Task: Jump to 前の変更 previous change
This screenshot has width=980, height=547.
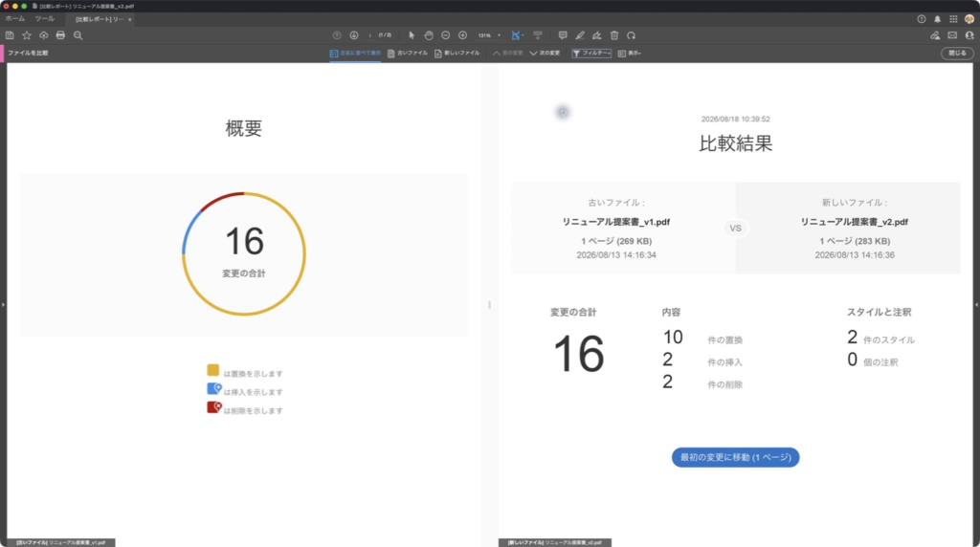Action: pos(507,54)
